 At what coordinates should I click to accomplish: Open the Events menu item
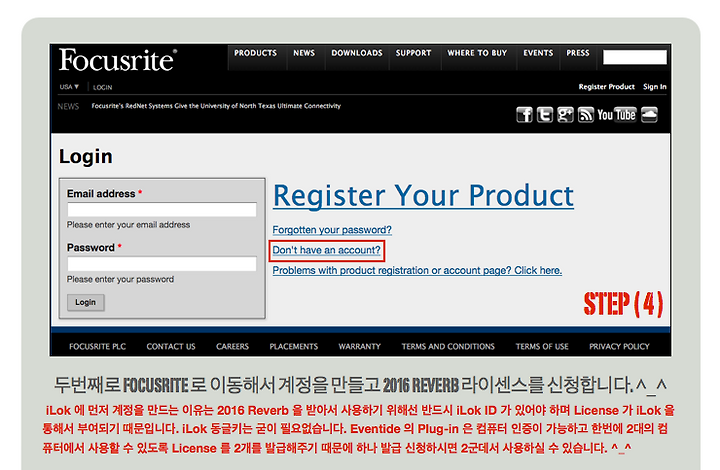pyautogui.click(x=538, y=53)
